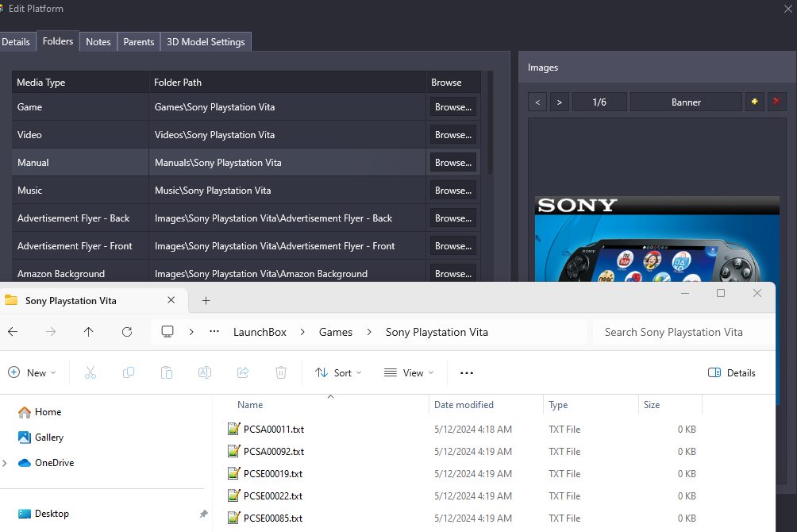797x532 pixels.
Task: Click the Paste clipboard icon
Action: [x=167, y=373]
